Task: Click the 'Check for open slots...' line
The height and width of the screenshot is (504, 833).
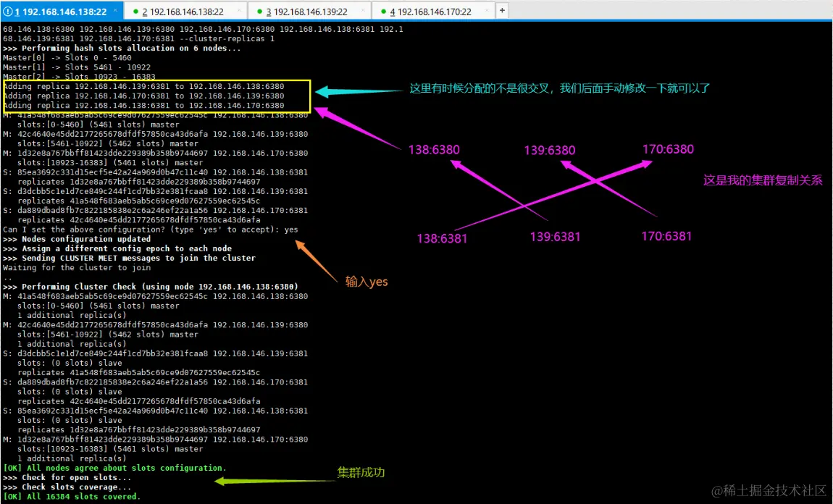Action: point(67,478)
